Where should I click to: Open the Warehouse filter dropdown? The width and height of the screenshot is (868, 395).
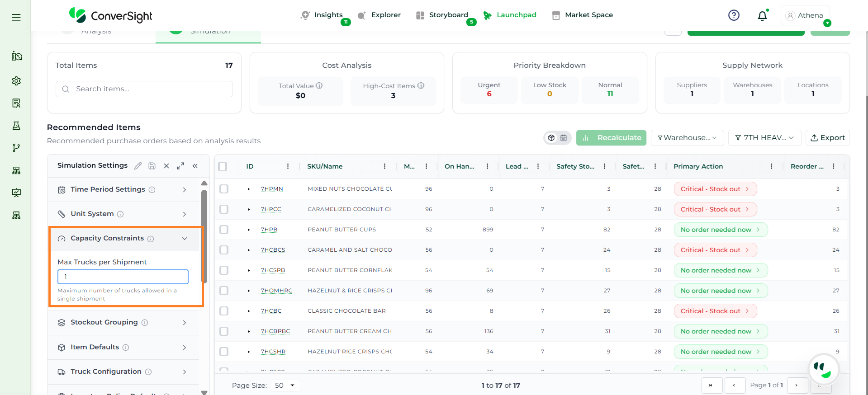click(x=687, y=138)
